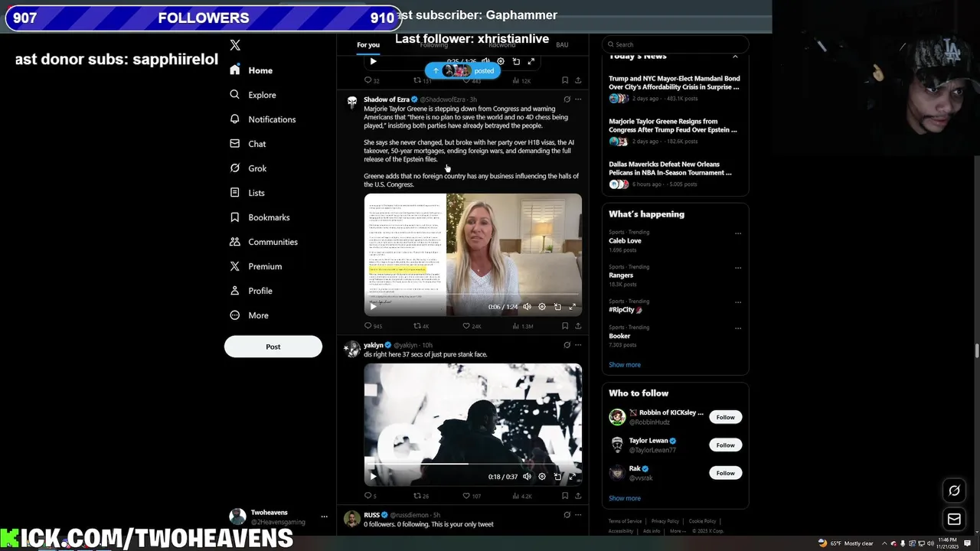Open Notifications page
This screenshot has height=551, width=980.
[263, 119]
